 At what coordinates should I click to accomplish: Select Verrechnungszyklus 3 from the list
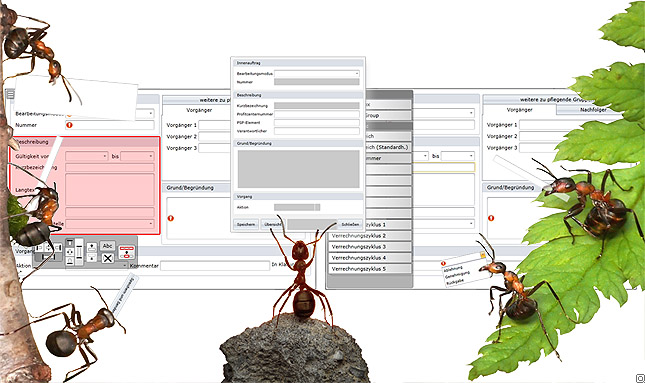(370, 247)
